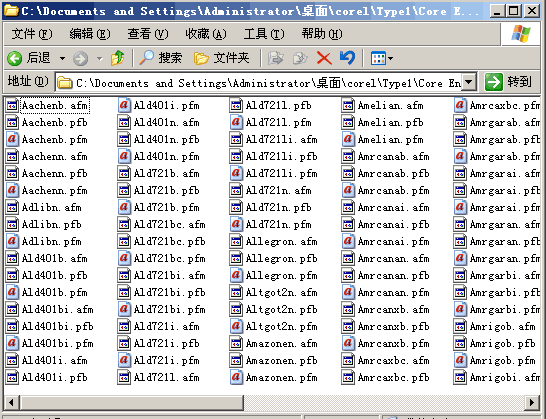
Task: Select the Amrcaxbc.pfm font icon
Action: point(460,105)
